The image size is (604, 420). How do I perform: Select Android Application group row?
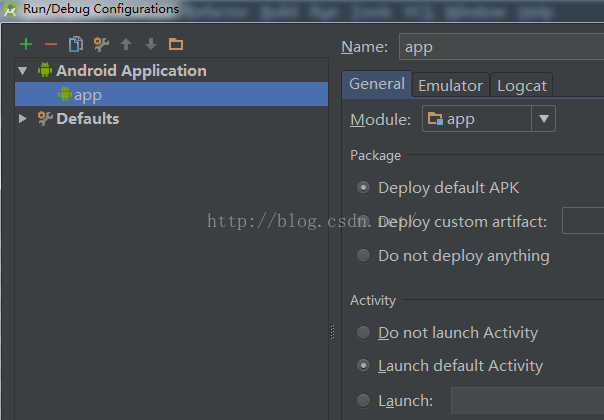(171, 71)
